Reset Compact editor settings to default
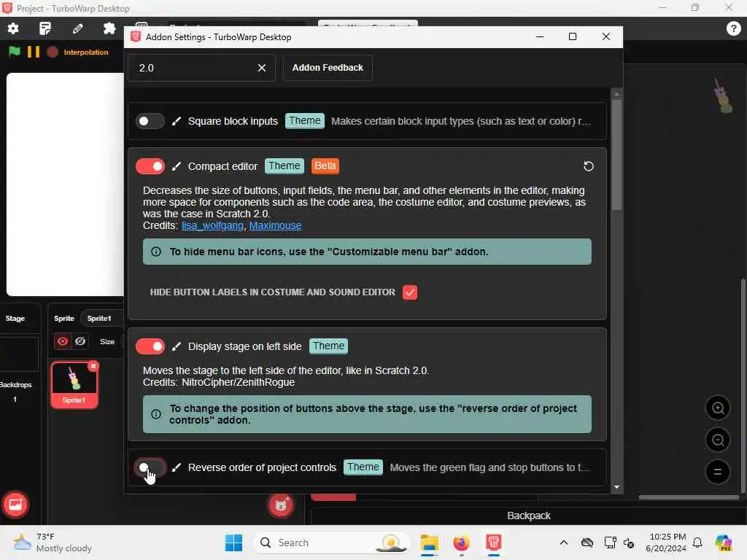This screenshot has height=560, width=747. pyautogui.click(x=589, y=166)
